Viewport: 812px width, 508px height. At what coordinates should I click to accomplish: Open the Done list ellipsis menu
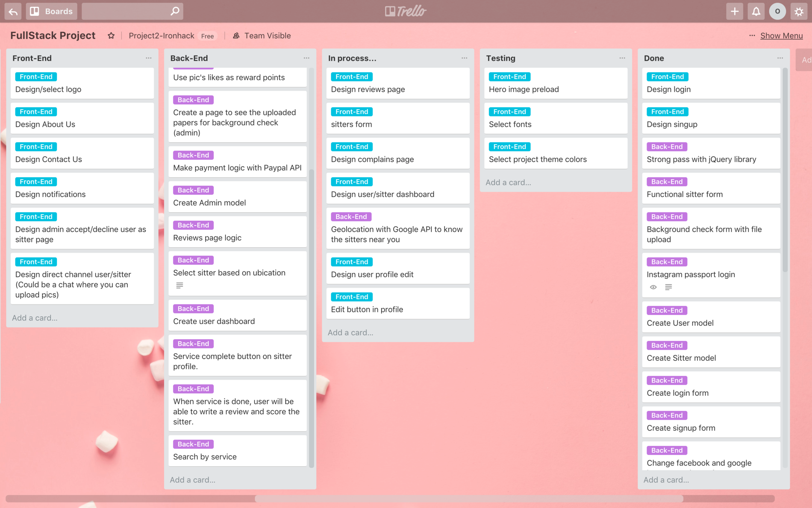780,58
